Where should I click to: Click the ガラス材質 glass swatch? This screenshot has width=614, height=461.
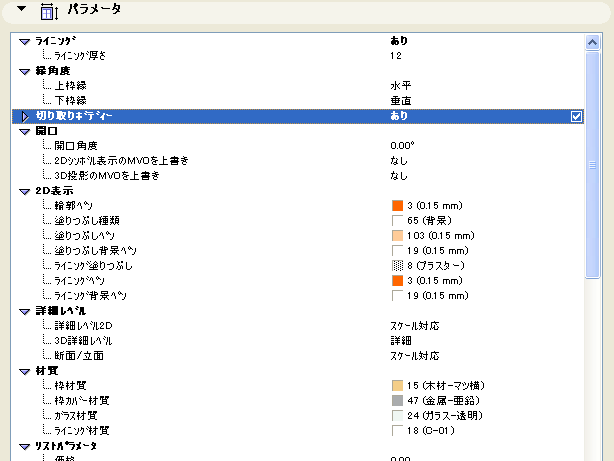pyautogui.click(x=397, y=416)
